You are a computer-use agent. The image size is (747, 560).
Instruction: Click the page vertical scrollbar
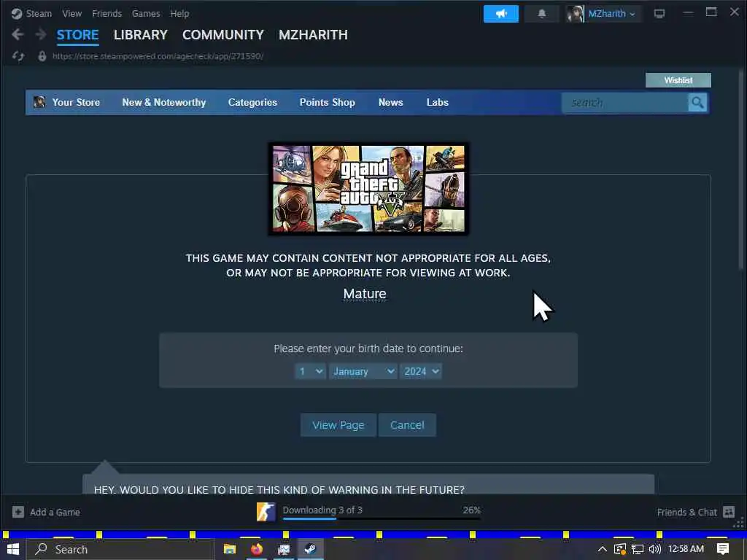coord(741,169)
